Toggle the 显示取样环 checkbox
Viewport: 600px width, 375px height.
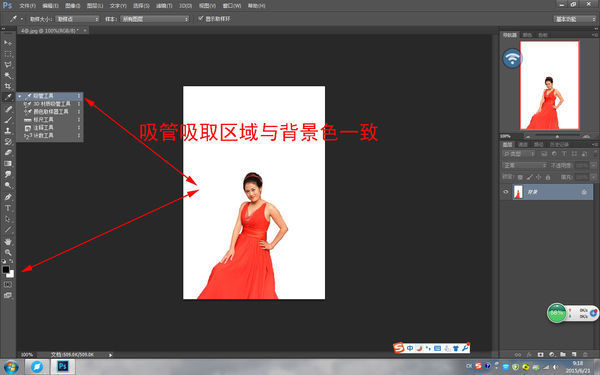[x=201, y=18]
